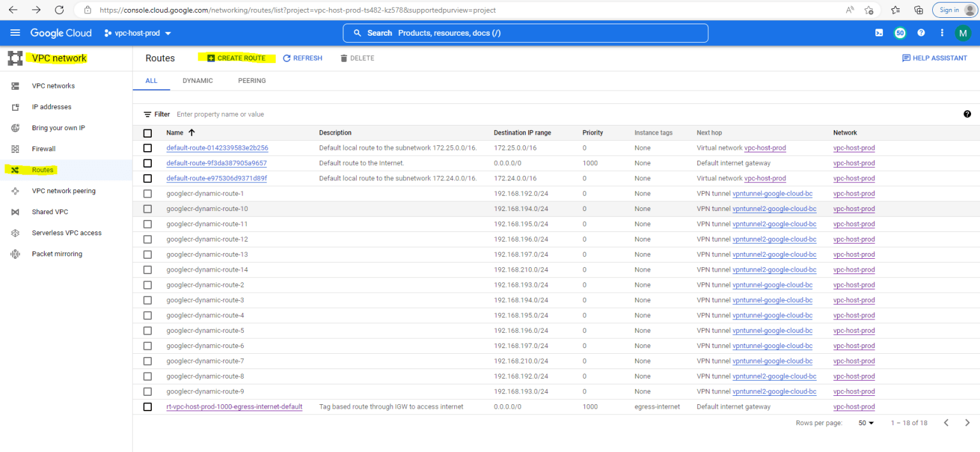The height and width of the screenshot is (452, 980).
Task: Check the googlecr-dynamic-route-1 row checkbox
Action: [147, 193]
